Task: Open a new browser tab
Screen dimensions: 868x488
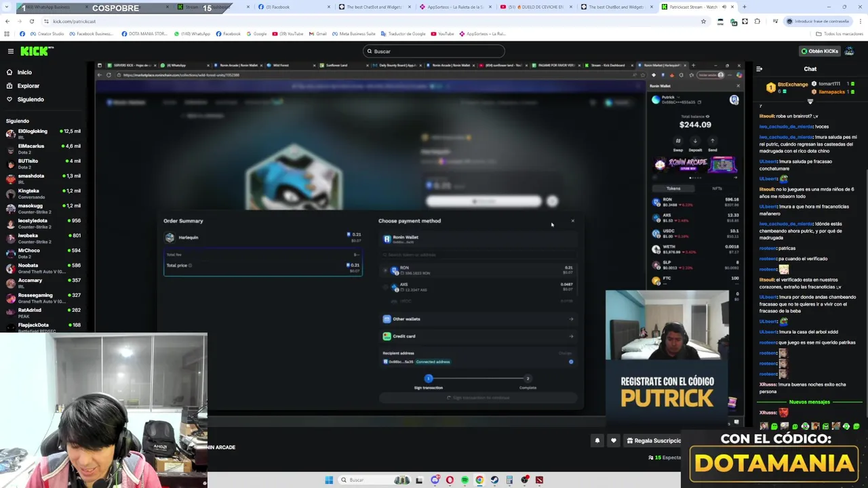Action: point(745,7)
